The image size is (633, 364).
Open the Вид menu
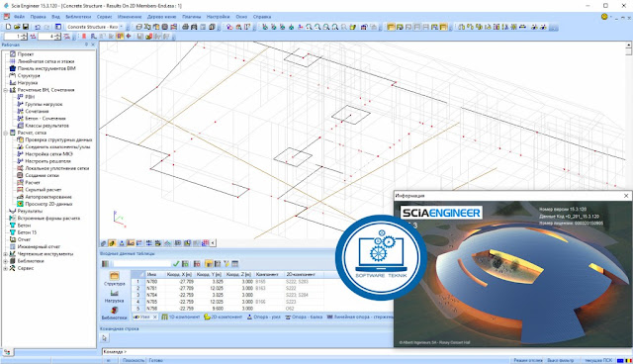pyautogui.click(x=55, y=17)
